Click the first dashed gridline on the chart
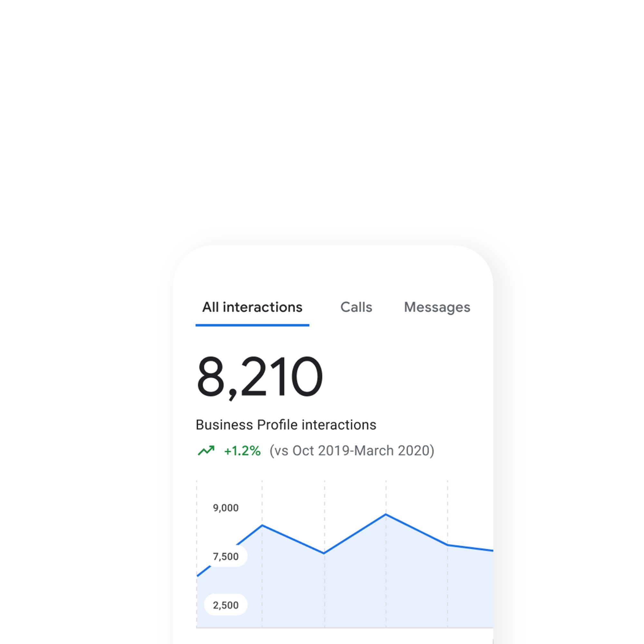 [197, 533]
